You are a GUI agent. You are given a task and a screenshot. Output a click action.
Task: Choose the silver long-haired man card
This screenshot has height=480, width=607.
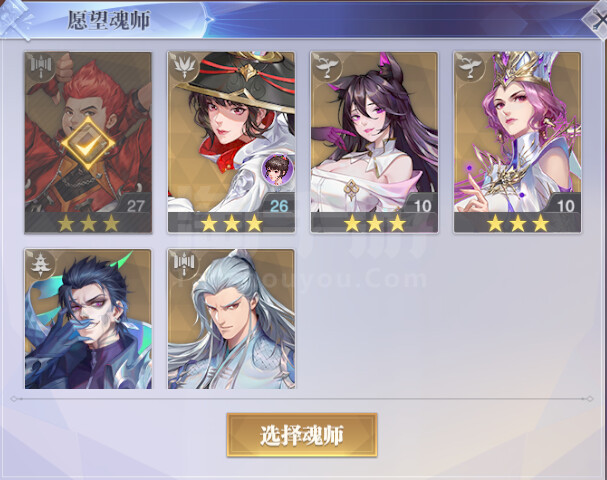coord(231,319)
